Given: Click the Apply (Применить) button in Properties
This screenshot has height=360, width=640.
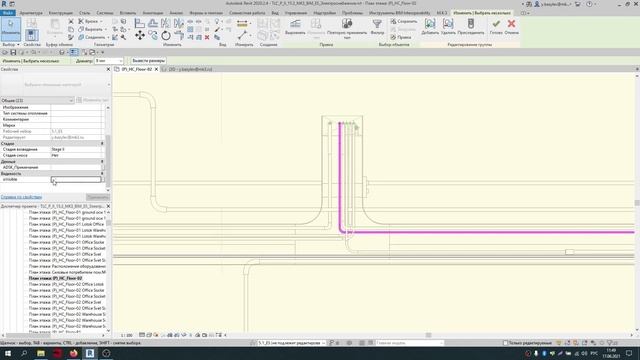Looking at the screenshot, I should pos(98,197).
